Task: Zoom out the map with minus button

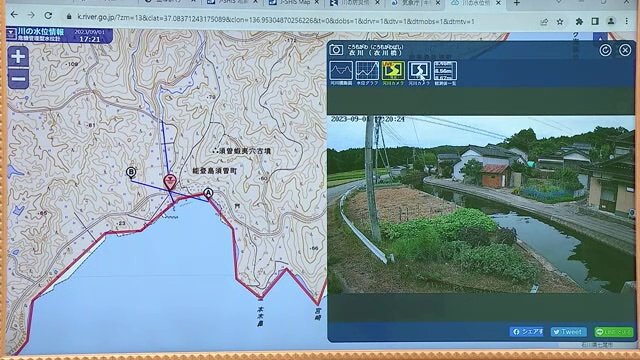Action: [x=18, y=79]
